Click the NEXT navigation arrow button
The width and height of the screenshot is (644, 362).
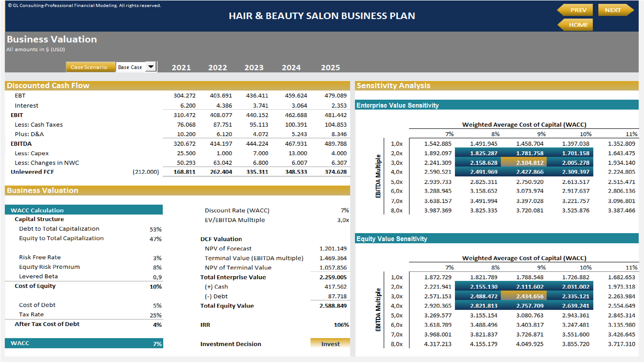click(x=616, y=10)
